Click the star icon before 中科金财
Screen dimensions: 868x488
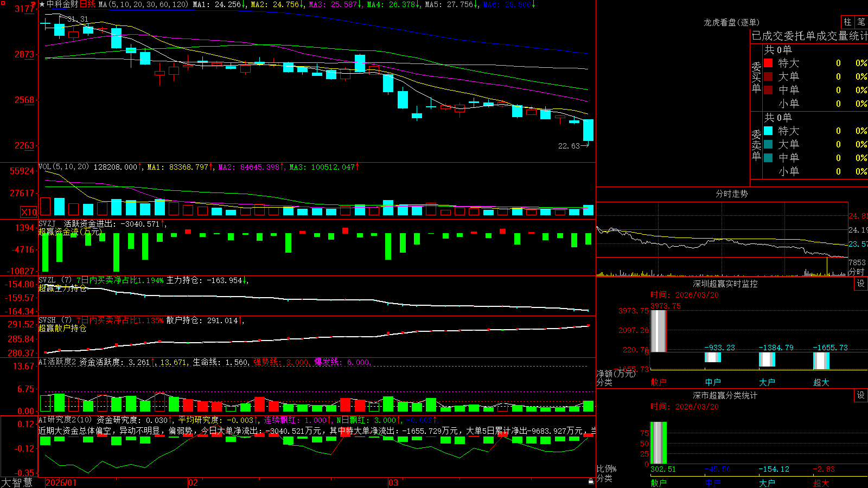coord(42,4)
